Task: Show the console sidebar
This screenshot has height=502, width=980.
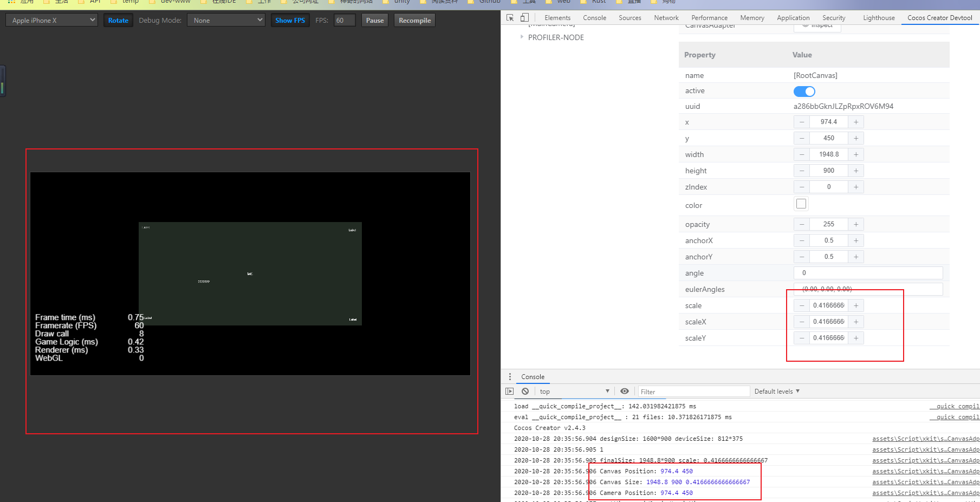Action: click(510, 391)
